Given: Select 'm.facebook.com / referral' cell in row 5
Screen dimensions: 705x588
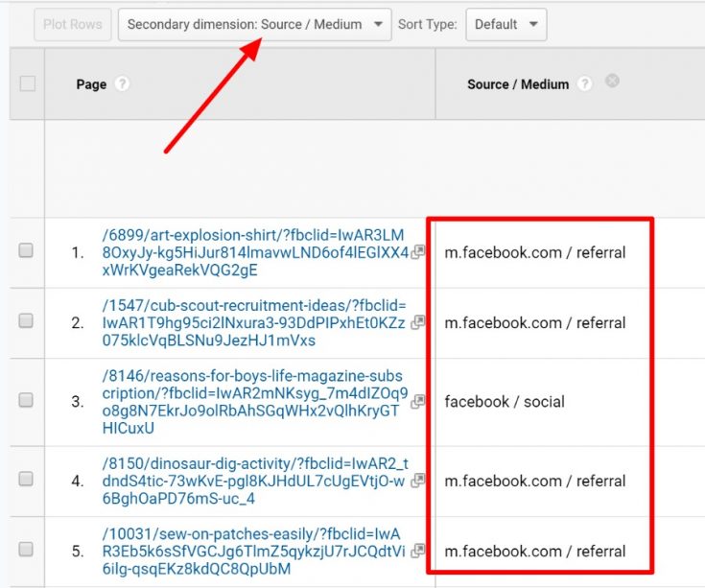Looking at the screenshot, I should coord(534,552).
